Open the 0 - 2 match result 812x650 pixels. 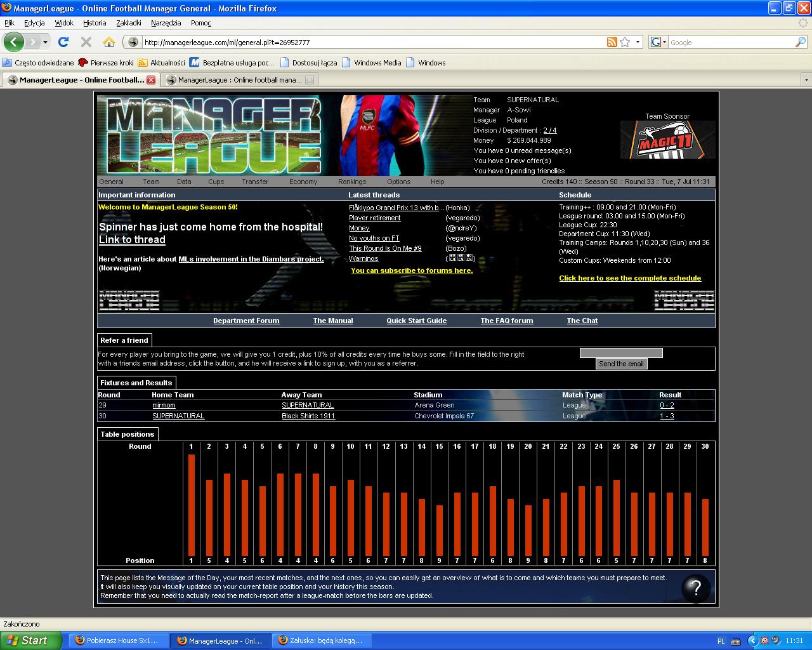667,405
